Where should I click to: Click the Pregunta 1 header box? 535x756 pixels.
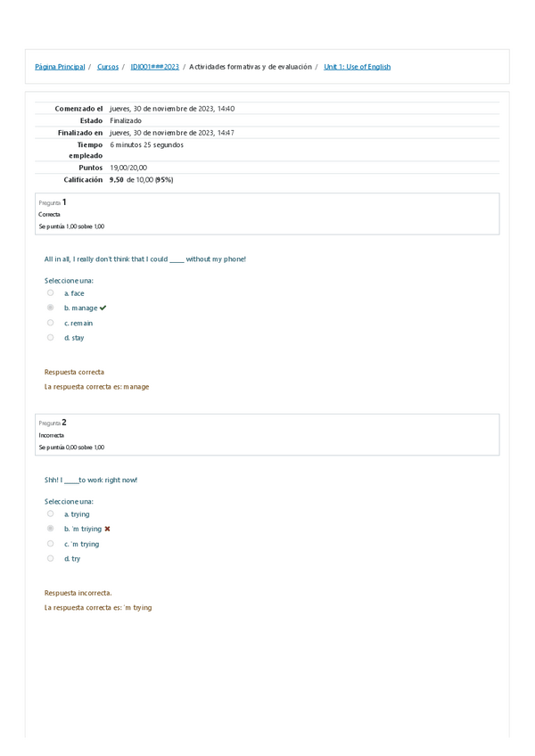[x=267, y=214]
